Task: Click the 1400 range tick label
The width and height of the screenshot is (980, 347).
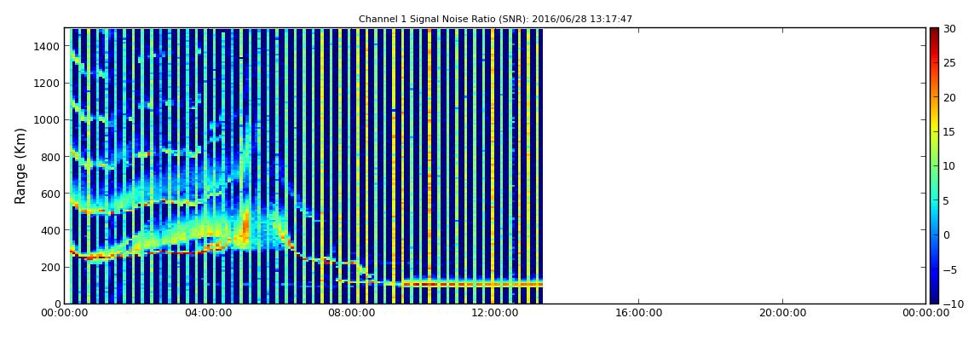Action: [x=47, y=46]
